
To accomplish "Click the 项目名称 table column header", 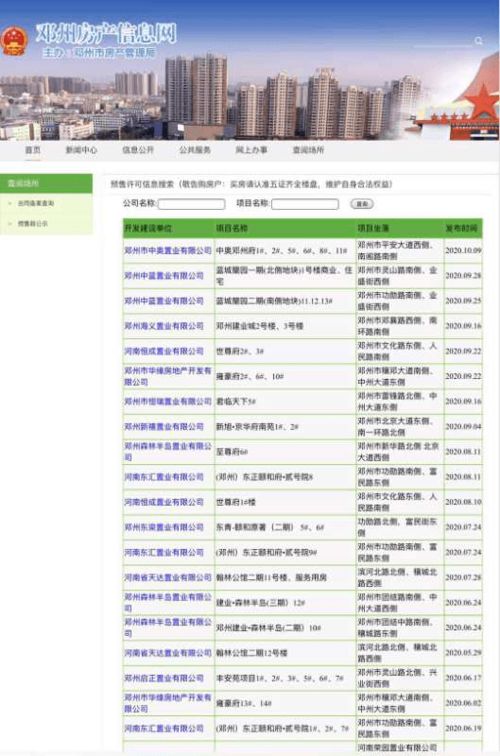I will pyautogui.click(x=232, y=228).
